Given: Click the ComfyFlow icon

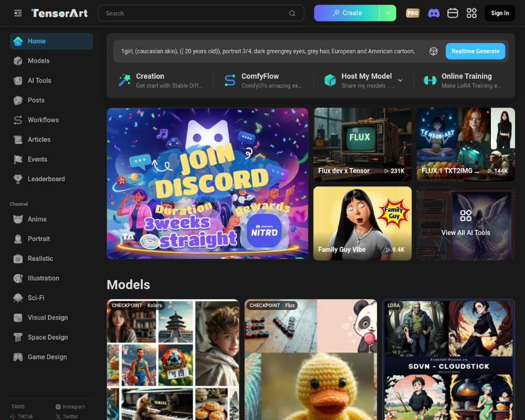Looking at the screenshot, I should point(230,80).
